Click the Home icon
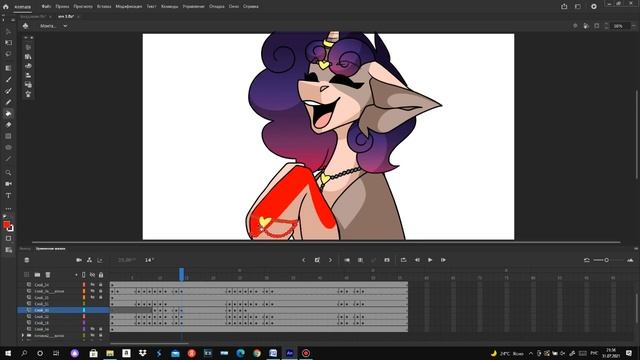Screen dimensions: 640x360 coord(5,7)
